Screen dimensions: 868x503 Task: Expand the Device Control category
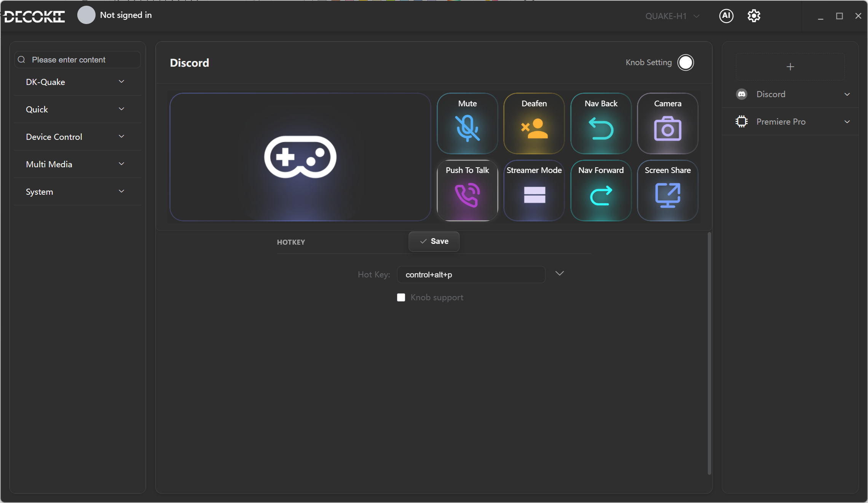click(x=78, y=137)
